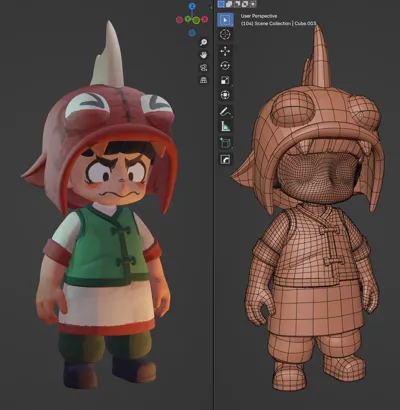
Task: Select the 3D Cursor tool
Action: pos(225,34)
